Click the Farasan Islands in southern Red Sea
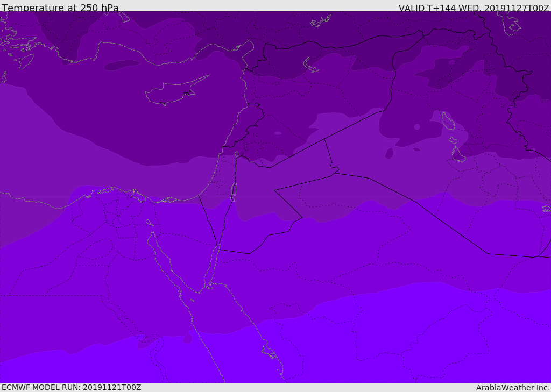The height and width of the screenshot is (392, 551). (x=269, y=353)
